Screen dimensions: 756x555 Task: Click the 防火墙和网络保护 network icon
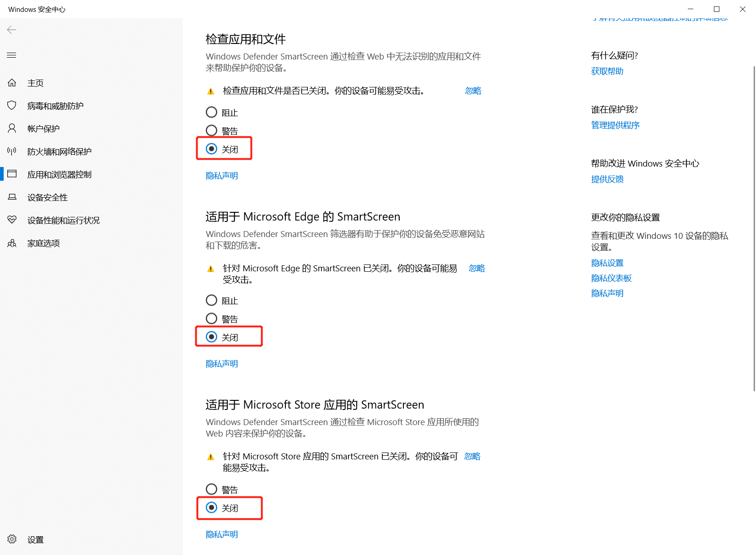pyautogui.click(x=12, y=151)
